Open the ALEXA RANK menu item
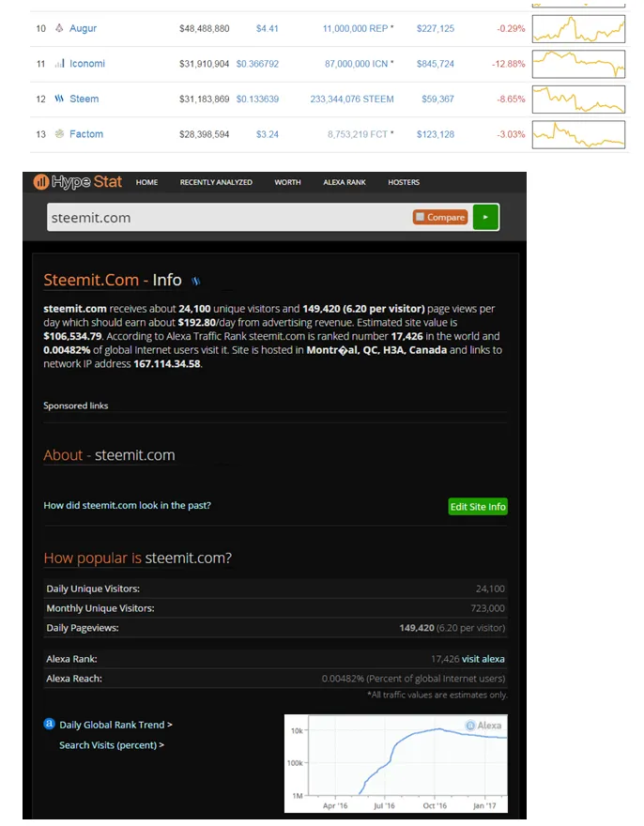The height and width of the screenshot is (826, 644). coord(345,182)
